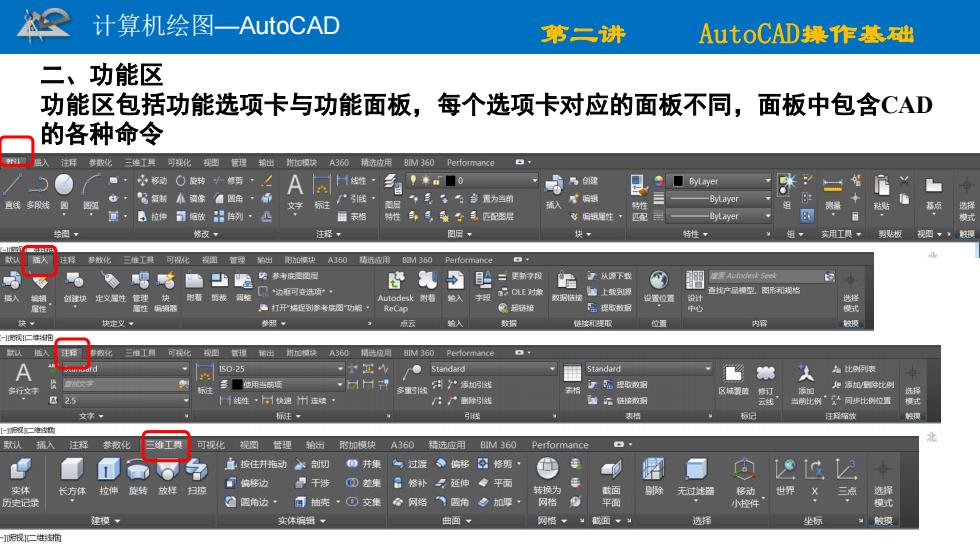Open 图层特性 layer properties manager
Viewport: 980px width, 551px height.
(x=392, y=197)
